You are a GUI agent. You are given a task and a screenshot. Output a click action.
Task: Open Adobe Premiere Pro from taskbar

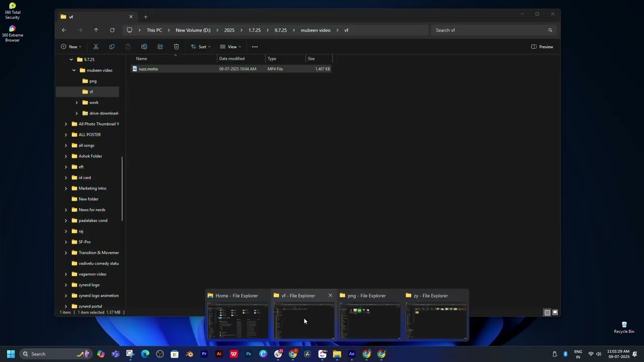(204, 354)
